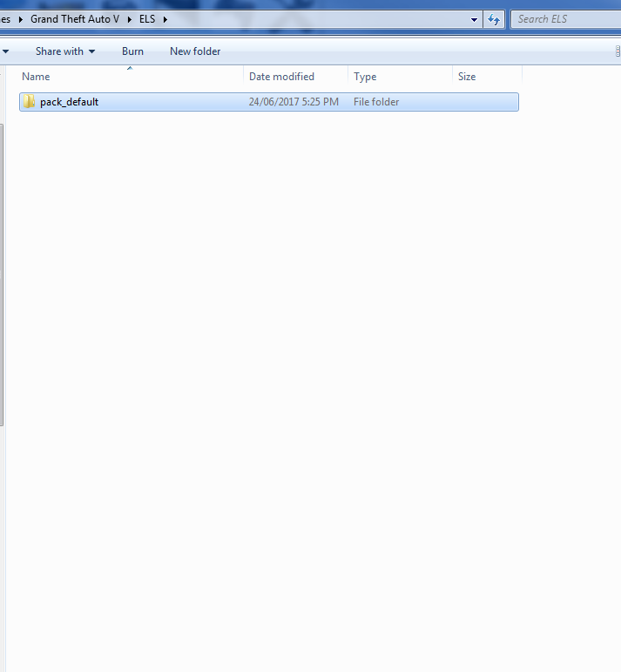Image resolution: width=621 pixels, height=672 pixels.
Task: Sort by Name column header
Action: click(x=130, y=77)
